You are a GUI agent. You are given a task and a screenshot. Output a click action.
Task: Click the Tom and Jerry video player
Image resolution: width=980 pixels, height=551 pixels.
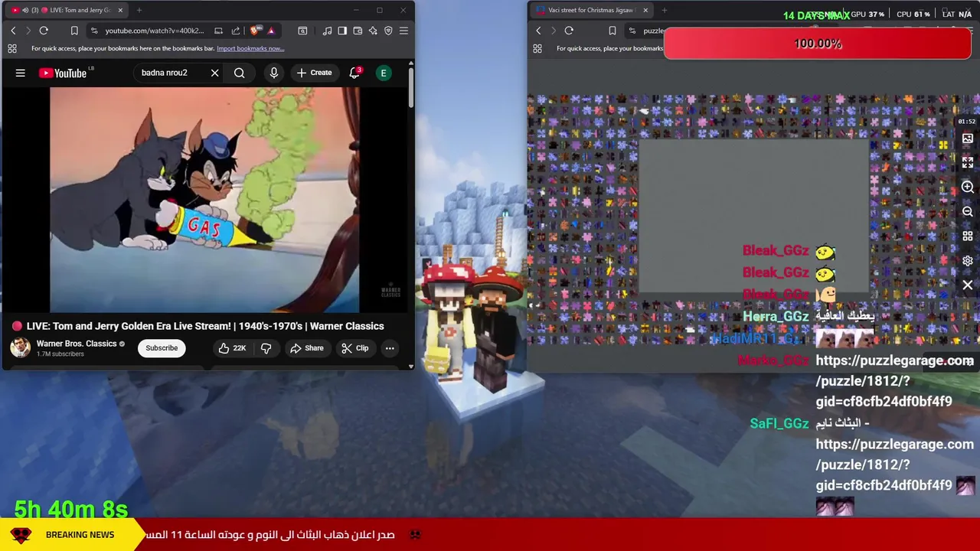[204, 201]
